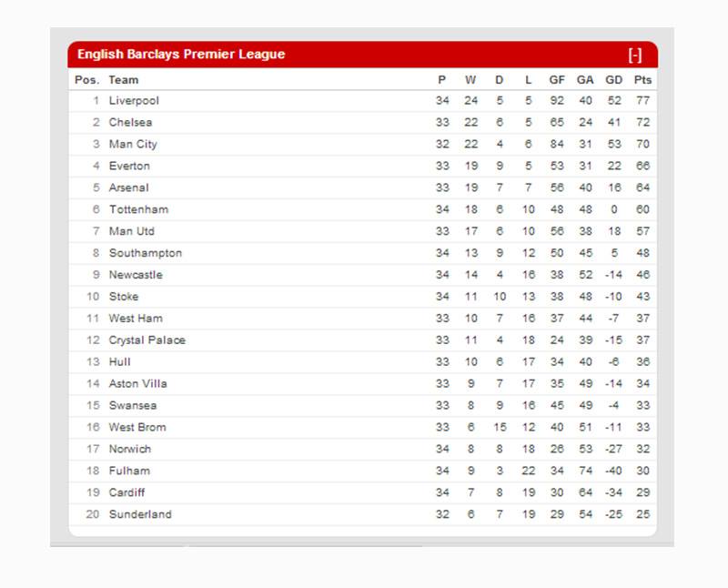Open Aston Villa team entry
The height and width of the screenshot is (588, 728).
(x=138, y=384)
